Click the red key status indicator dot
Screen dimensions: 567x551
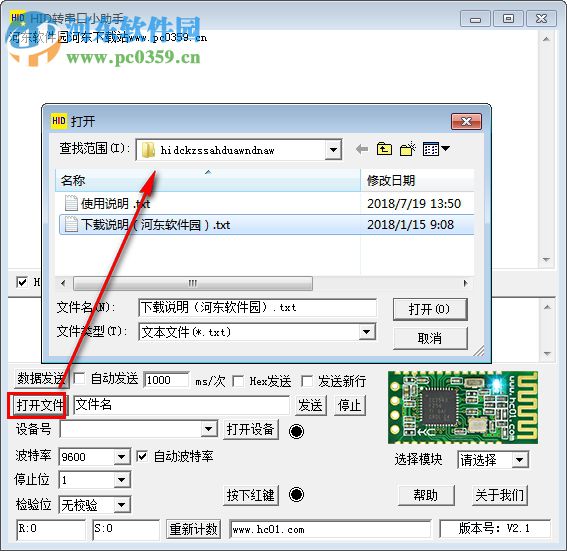click(296, 495)
